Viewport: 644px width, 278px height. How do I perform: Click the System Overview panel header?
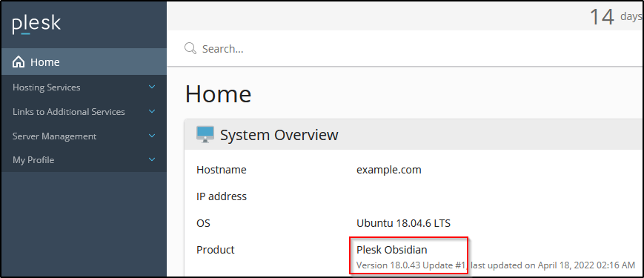414,135
